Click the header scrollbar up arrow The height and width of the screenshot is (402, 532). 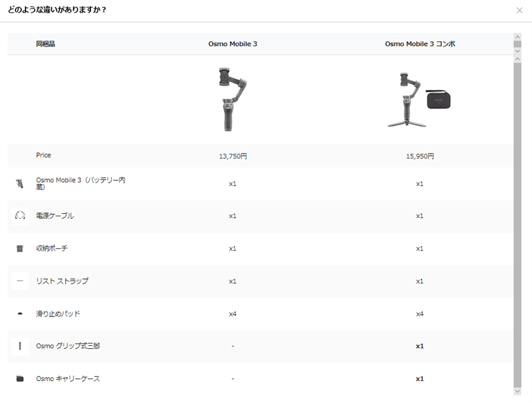517,38
